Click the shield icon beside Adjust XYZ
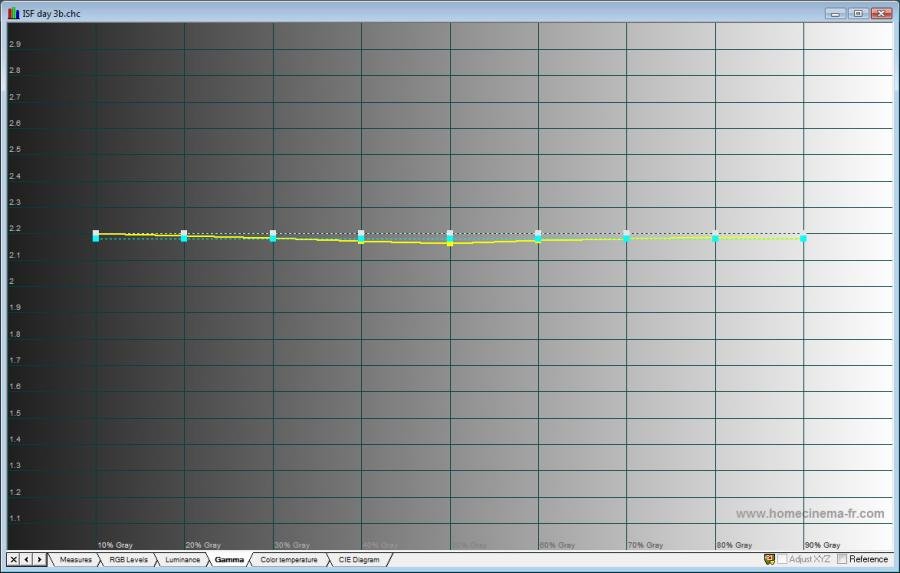The image size is (900, 573). pyautogui.click(x=769, y=559)
